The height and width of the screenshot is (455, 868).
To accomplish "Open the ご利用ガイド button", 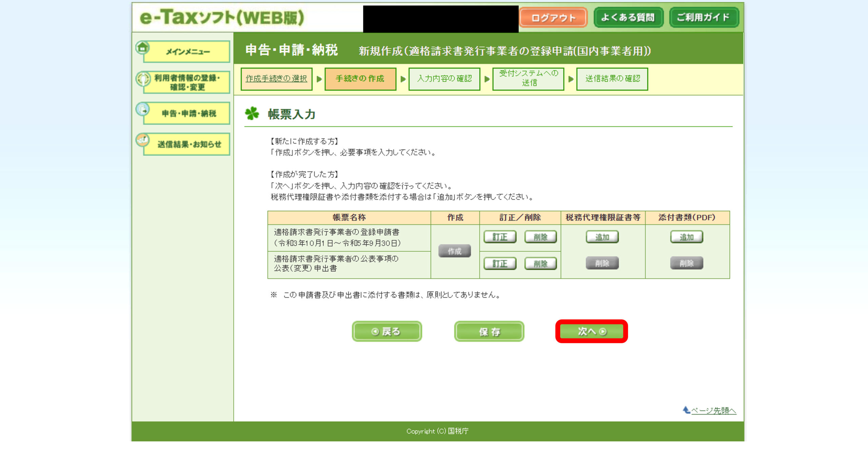I will click(704, 18).
